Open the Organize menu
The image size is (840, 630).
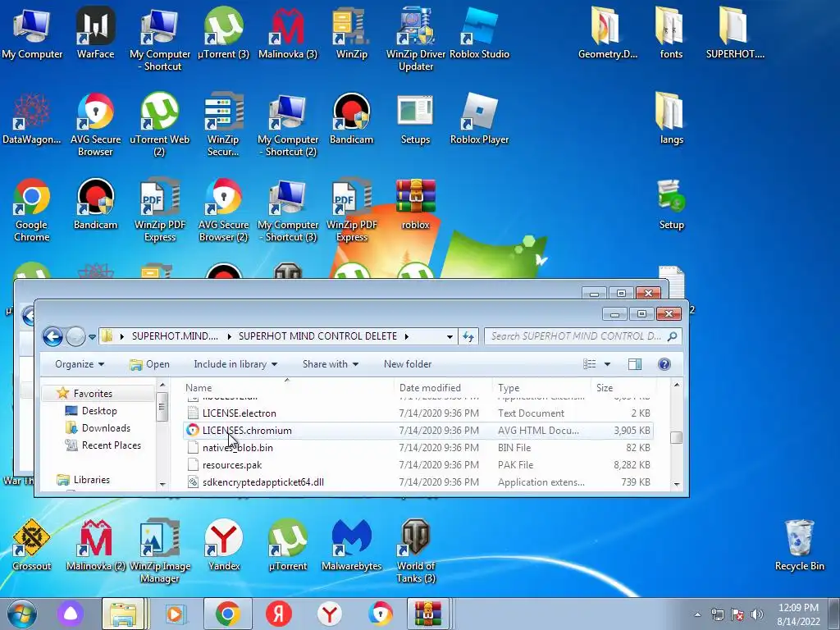(80, 364)
